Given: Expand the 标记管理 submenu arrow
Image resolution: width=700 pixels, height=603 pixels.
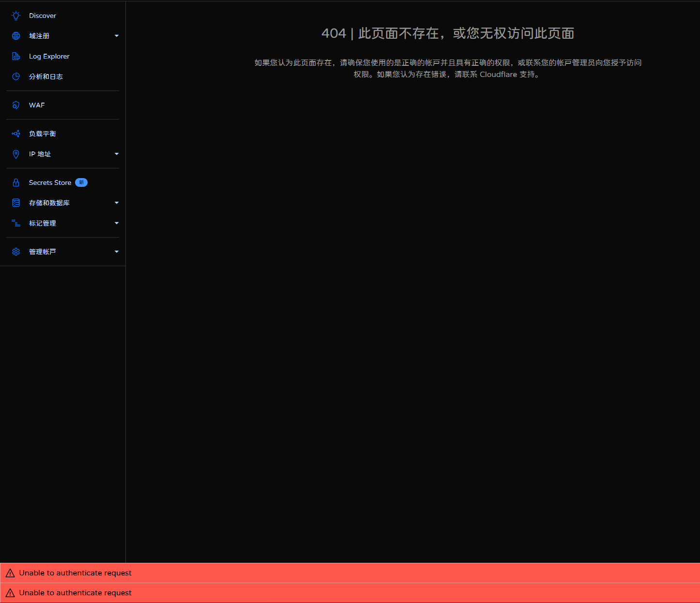Looking at the screenshot, I should coord(117,223).
